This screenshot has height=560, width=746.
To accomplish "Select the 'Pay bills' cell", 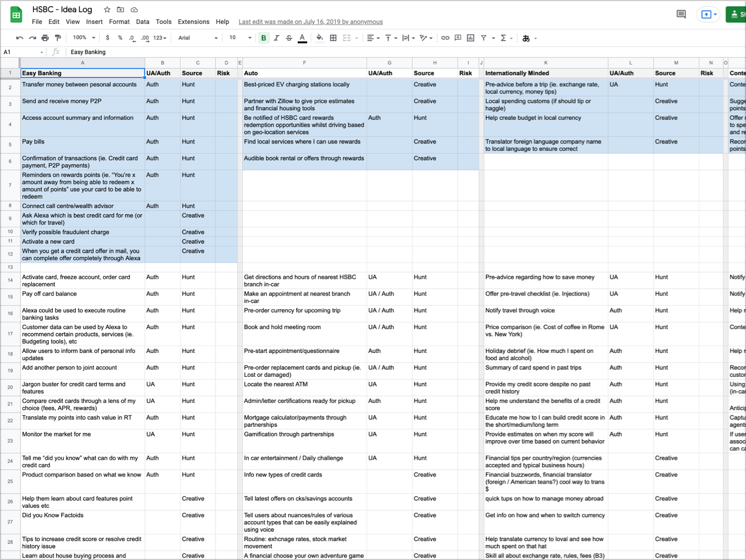I will [x=82, y=145].
